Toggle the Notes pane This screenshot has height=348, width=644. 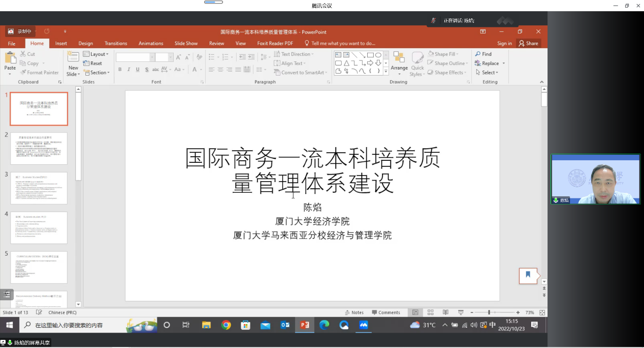pos(354,312)
